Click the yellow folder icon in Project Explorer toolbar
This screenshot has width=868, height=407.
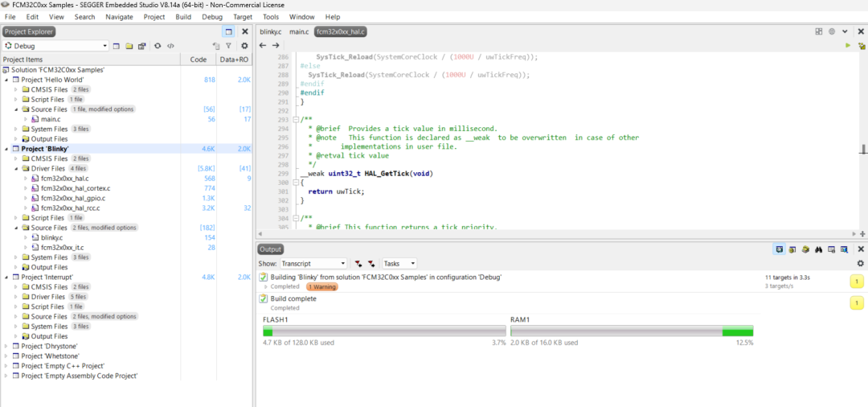129,46
